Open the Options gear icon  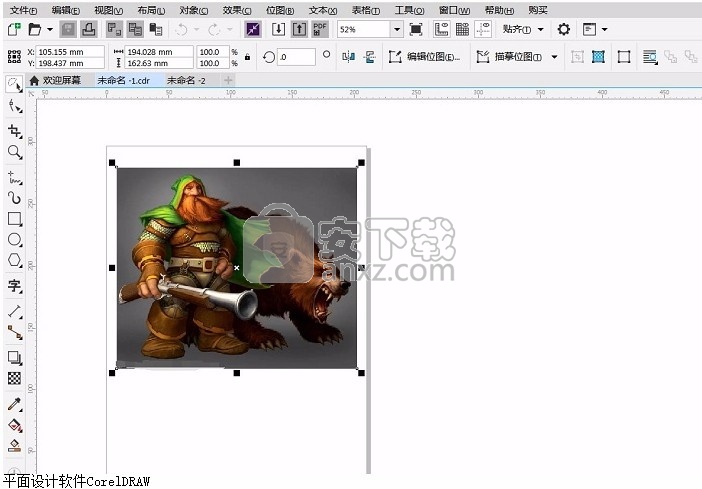click(563, 30)
